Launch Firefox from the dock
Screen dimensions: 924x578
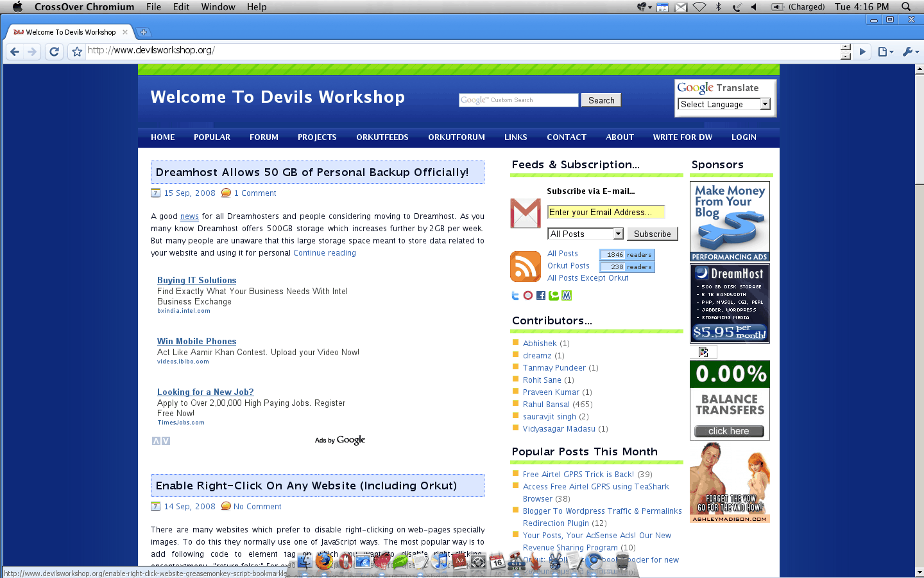325,561
